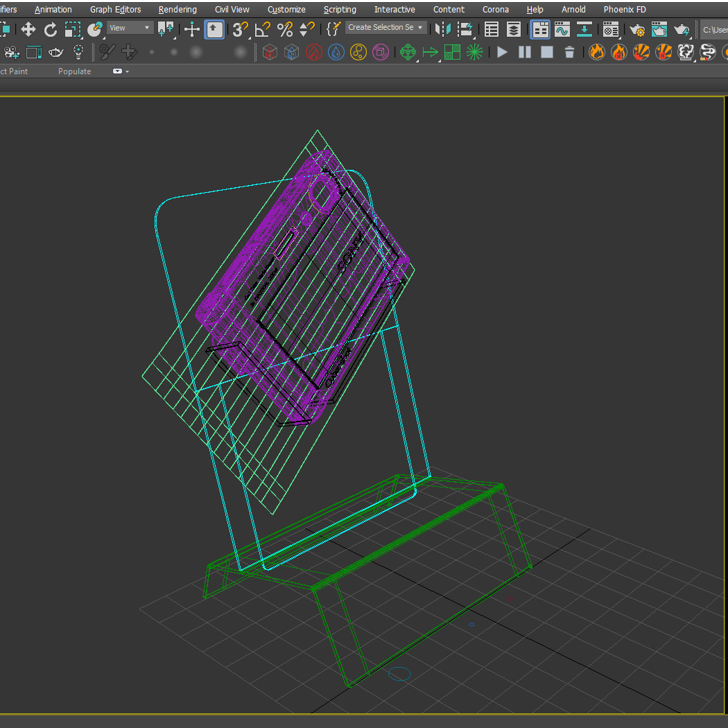
Task: Open the Curve Editor
Action: pyautogui.click(x=562, y=29)
